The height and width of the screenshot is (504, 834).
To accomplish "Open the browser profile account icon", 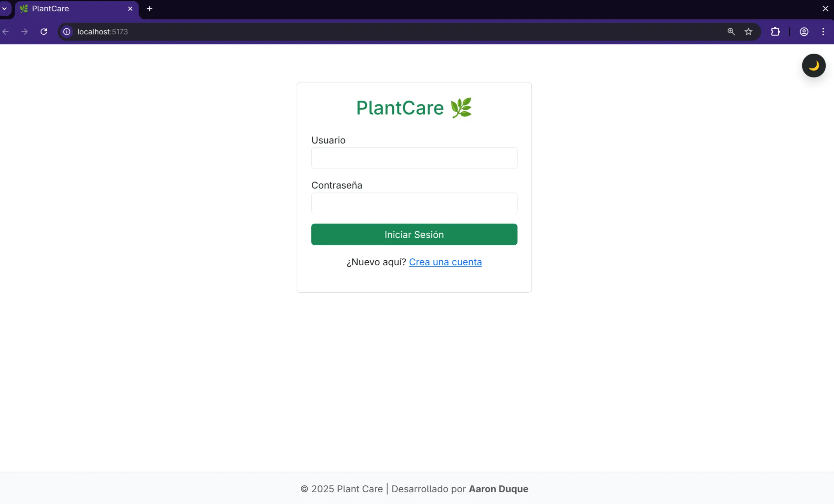I will point(804,31).
